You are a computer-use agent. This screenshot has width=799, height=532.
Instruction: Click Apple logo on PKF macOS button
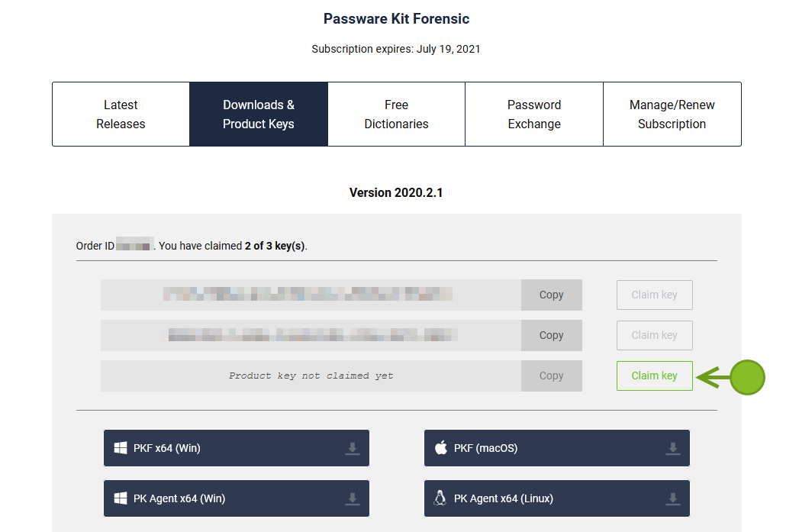tap(441, 447)
